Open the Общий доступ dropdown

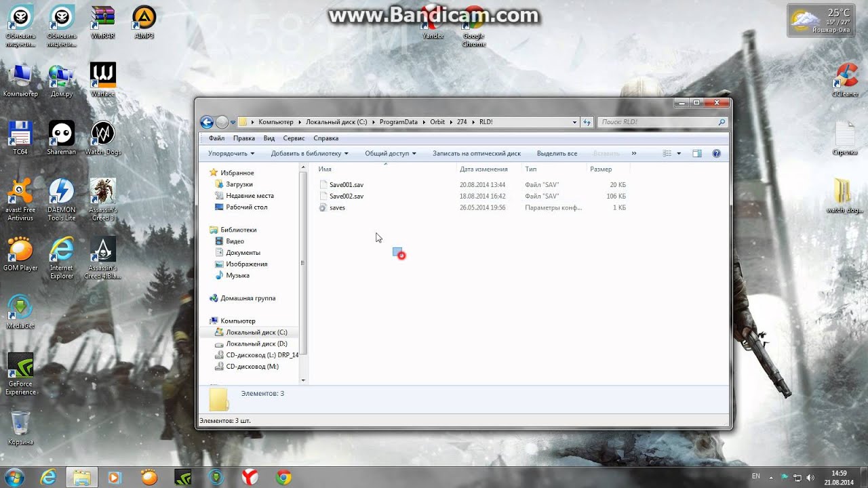[391, 154]
